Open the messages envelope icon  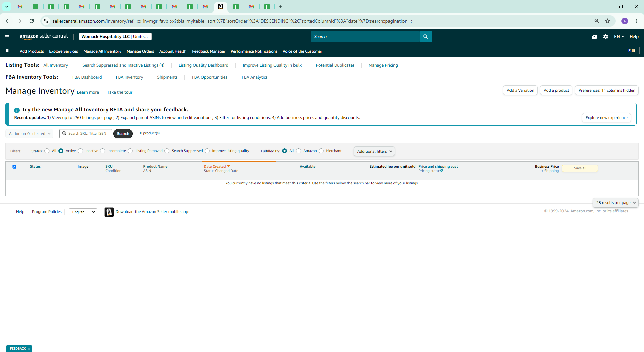[594, 37]
